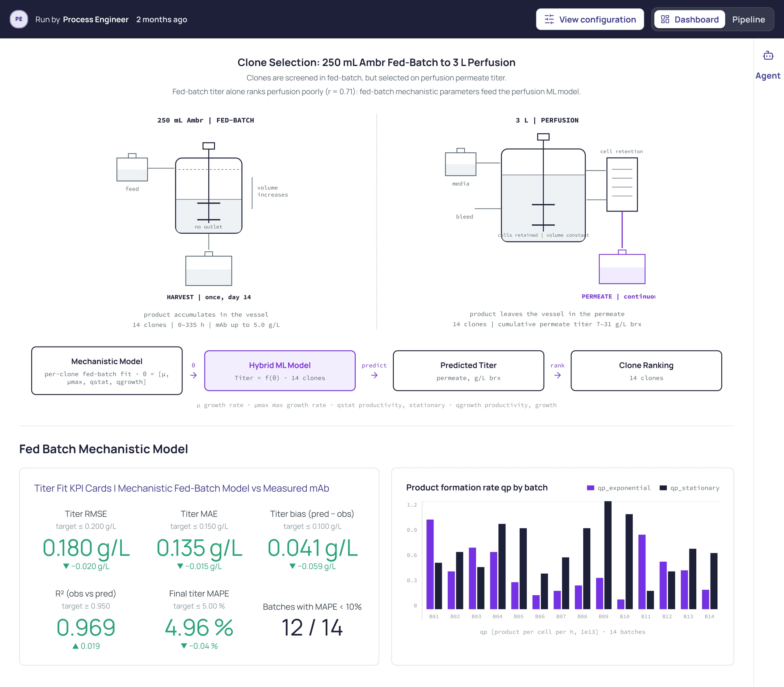Click the media bottle in perfusion diagram

point(460,162)
